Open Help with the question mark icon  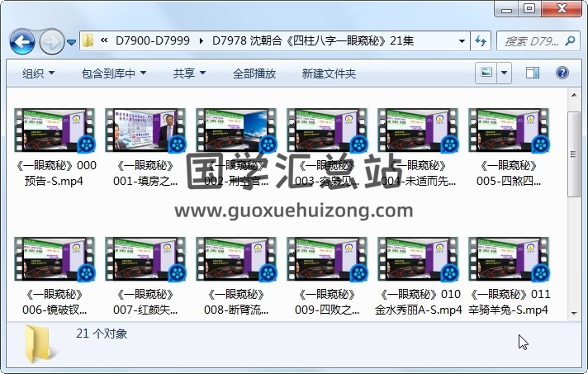pyautogui.click(x=562, y=73)
